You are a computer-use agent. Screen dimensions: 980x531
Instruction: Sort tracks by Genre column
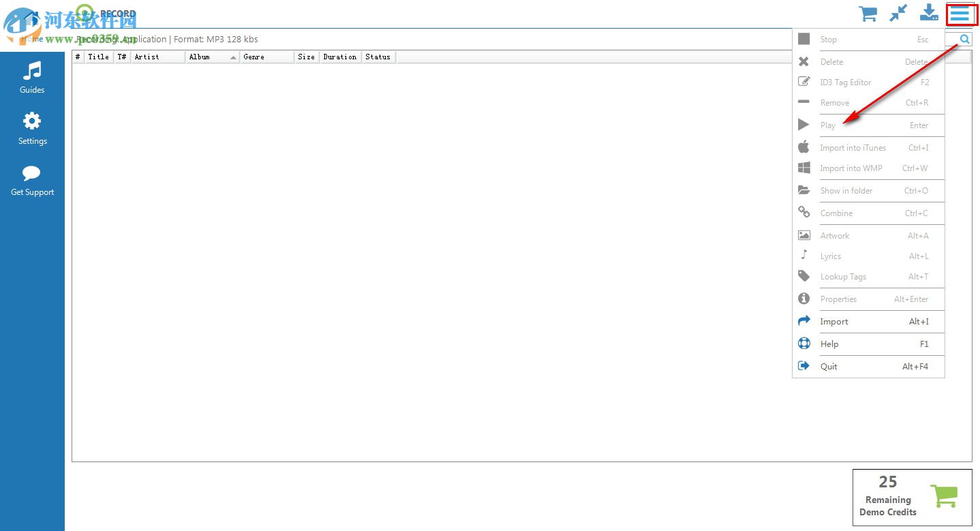268,57
